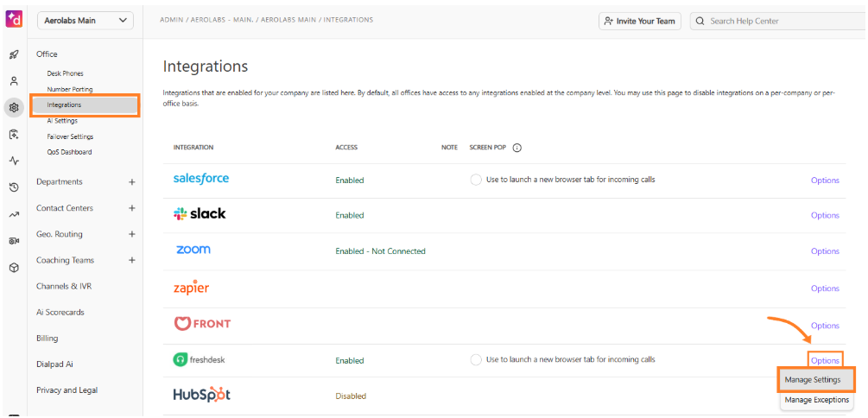Expand Contact Centers with the plus icon
The width and height of the screenshot is (868, 418).
tap(132, 208)
